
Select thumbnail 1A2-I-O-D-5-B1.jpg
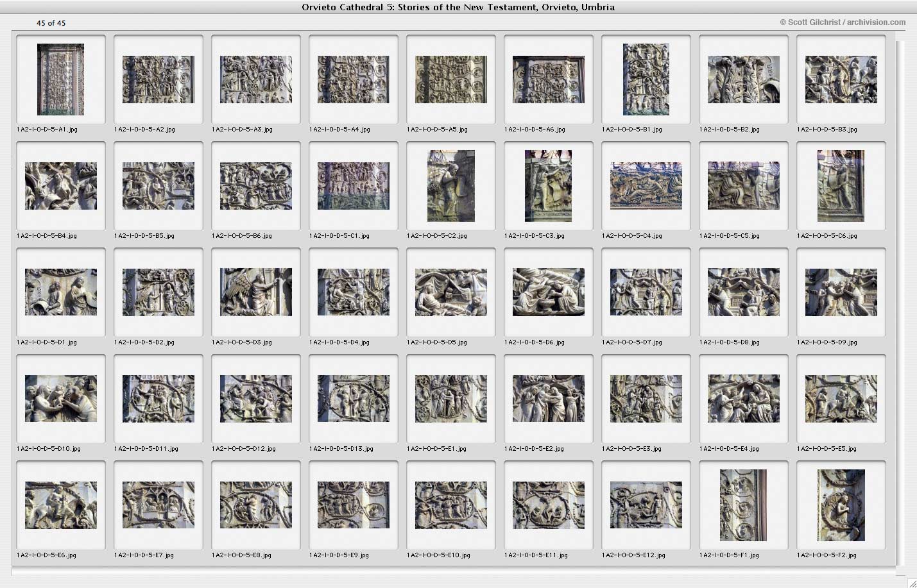click(x=646, y=80)
